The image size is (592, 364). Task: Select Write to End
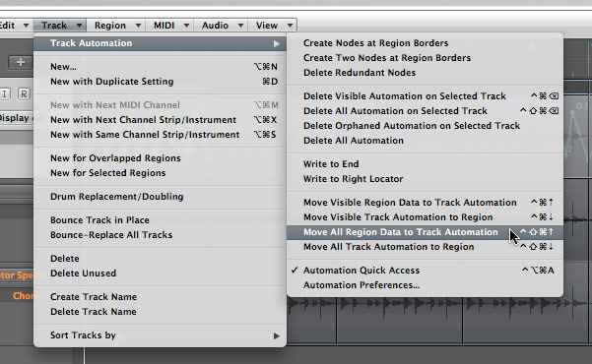tap(425, 164)
